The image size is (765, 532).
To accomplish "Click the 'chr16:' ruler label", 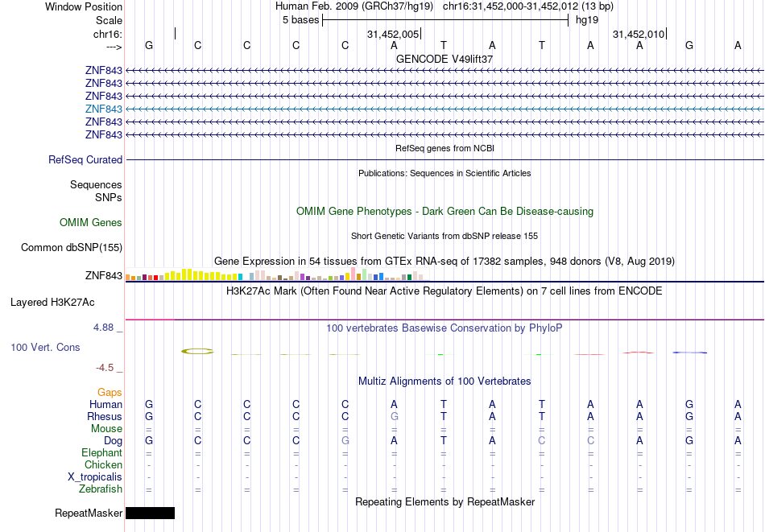I will 108,34.
